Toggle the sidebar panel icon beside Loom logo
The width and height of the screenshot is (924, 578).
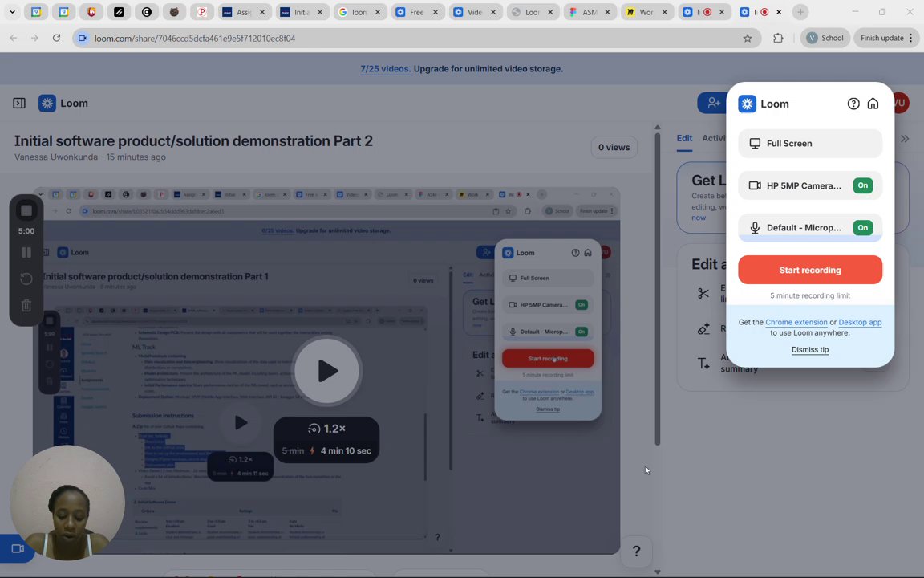coord(19,104)
